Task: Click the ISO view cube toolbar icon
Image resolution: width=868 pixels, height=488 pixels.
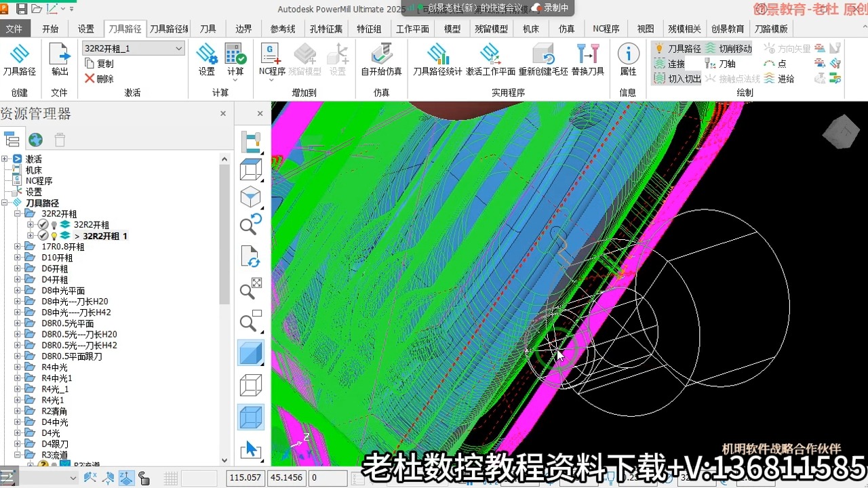Action: pos(251,197)
